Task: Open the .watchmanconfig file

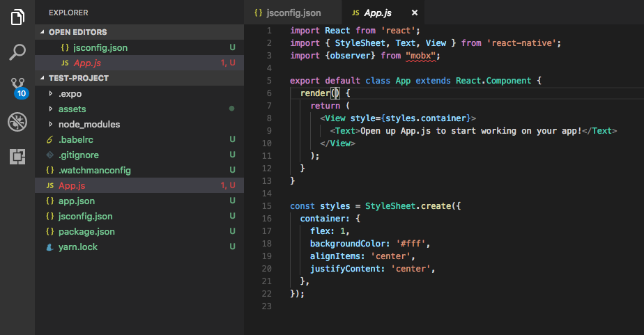Action: tap(139, 170)
